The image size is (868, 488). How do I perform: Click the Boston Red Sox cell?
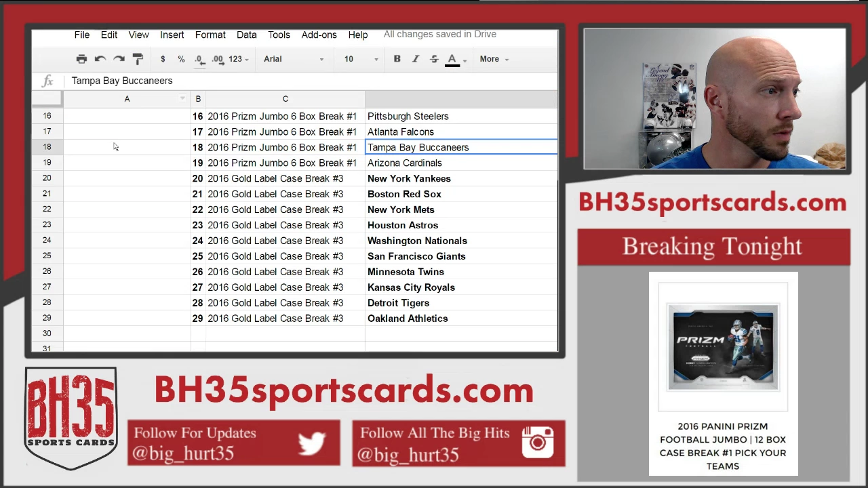coord(461,194)
